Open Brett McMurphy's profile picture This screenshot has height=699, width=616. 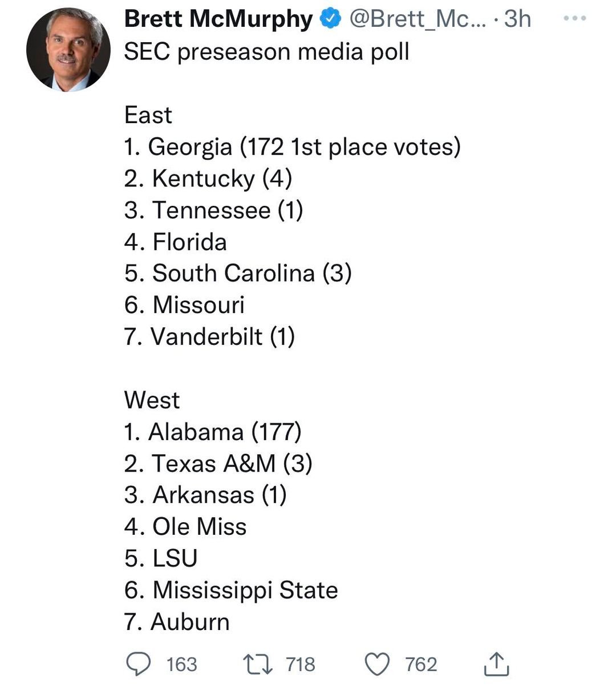point(68,50)
